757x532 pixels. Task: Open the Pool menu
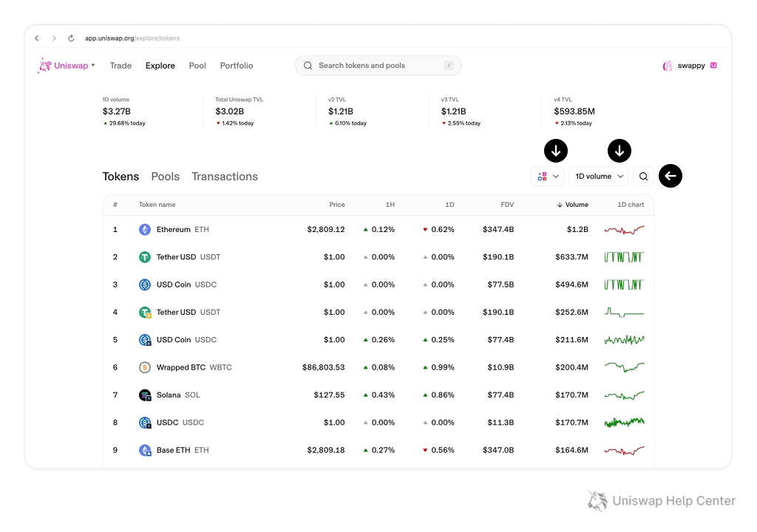click(197, 66)
